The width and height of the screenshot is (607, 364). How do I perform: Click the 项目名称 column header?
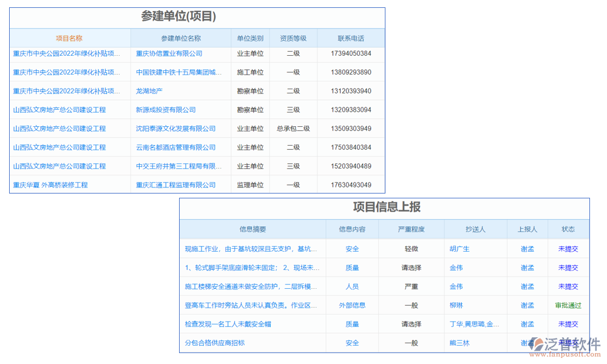70,38
